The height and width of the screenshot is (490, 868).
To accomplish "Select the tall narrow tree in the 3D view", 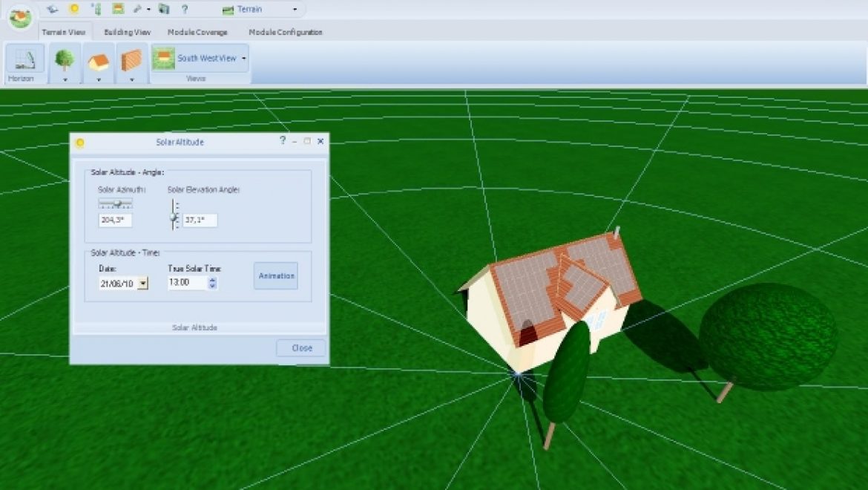I will [566, 373].
